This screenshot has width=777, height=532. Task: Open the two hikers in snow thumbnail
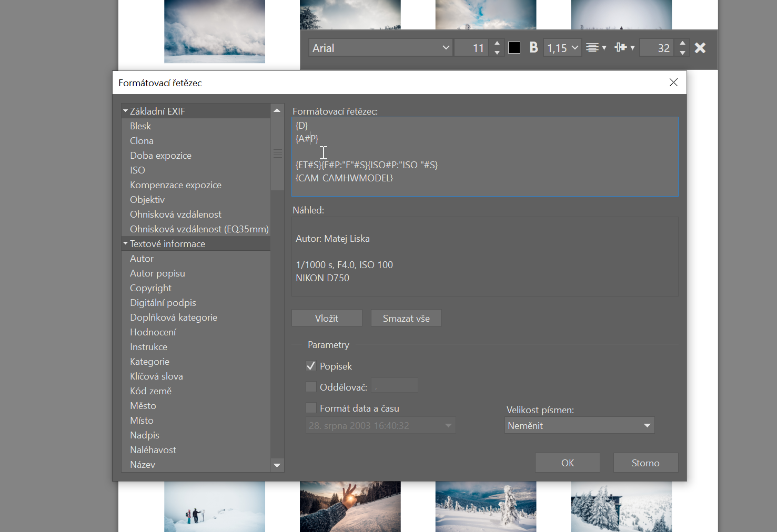pyautogui.click(x=215, y=507)
